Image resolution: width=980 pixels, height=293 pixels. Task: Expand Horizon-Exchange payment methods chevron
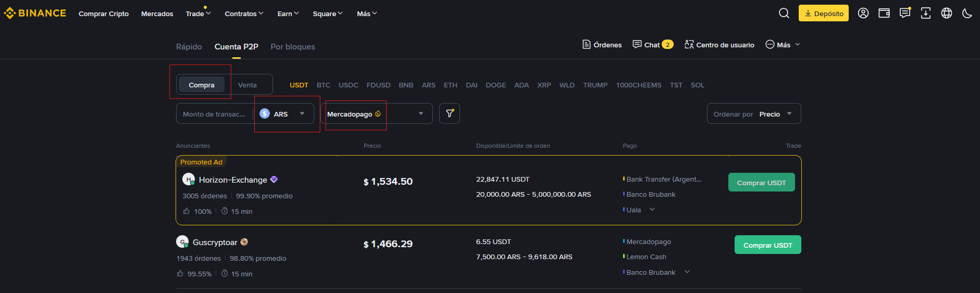(652, 210)
